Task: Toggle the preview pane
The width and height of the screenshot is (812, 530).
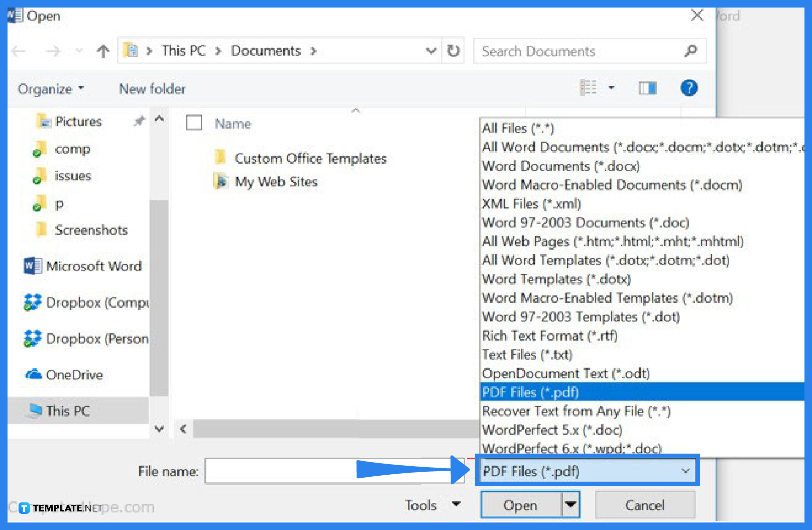Action: click(x=647, y=88)
